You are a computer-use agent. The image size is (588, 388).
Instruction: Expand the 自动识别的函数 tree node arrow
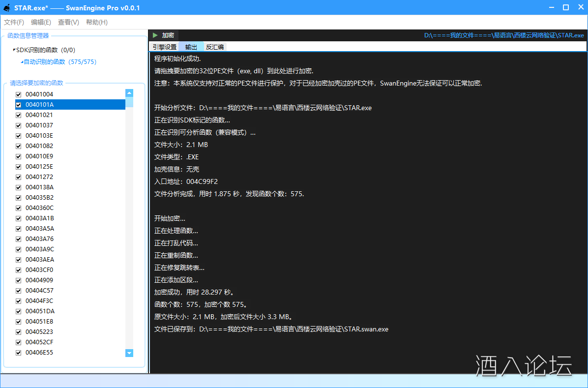pyautogui.click(x=22, y=62)
